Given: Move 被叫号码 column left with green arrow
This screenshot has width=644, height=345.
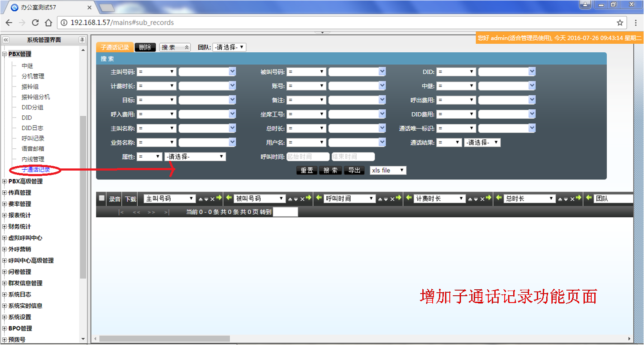Looking at the screenshot, I should click(x=228, y=198).
